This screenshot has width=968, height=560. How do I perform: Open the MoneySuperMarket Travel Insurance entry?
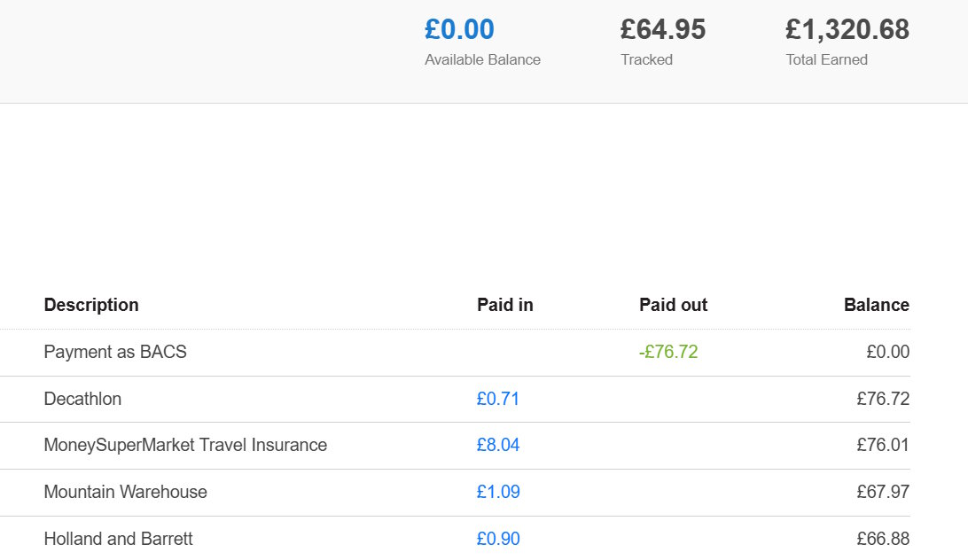point(185,445)
